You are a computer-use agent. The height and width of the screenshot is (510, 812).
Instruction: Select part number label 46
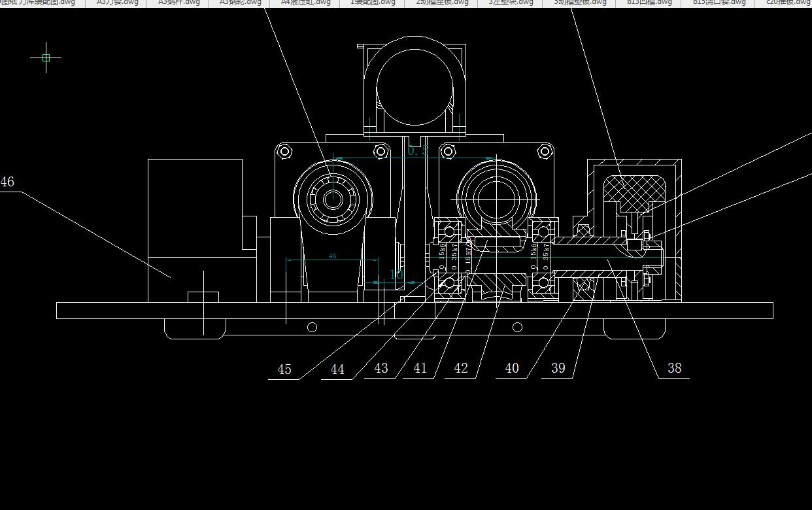(7, 182)
